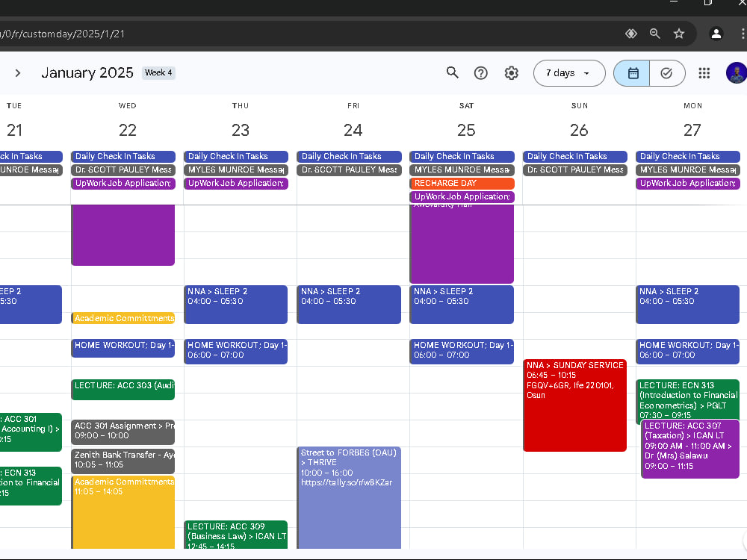Open Academic Committments 11:05 – 14:05 event
This screenshot has width=747, height=560.
[123, 512]
